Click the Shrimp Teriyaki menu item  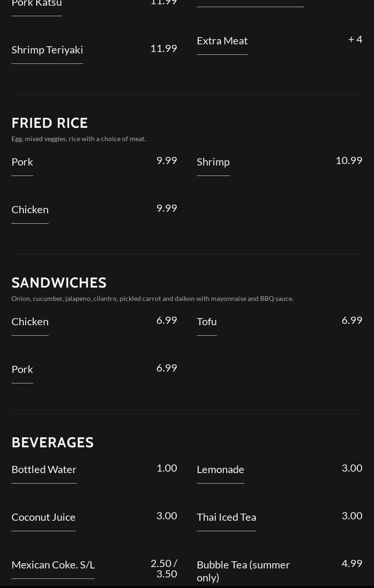click(x=47, y=50)
